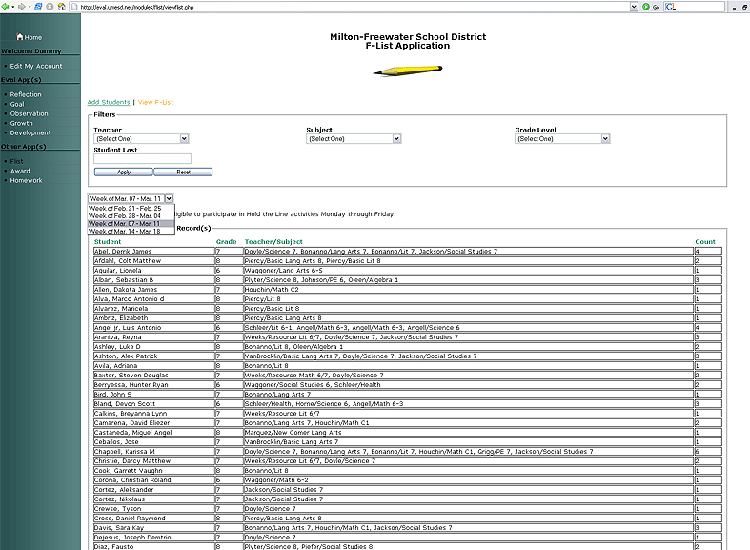Click the browser Back arrow icon
The width and height of the screenshot is (750, 550).
tap(5, 7)
